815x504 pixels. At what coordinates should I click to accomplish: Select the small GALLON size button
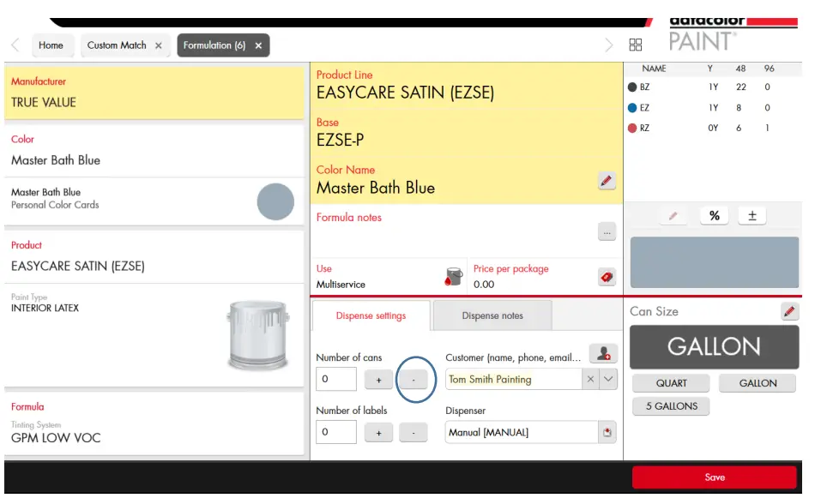click(x=758, y=384)
